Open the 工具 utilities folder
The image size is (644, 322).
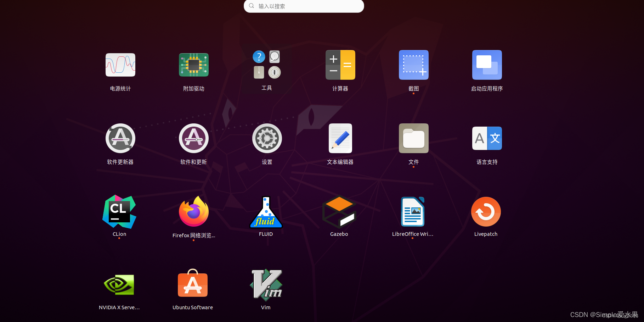pyautogui.click(x=267, y=65)
